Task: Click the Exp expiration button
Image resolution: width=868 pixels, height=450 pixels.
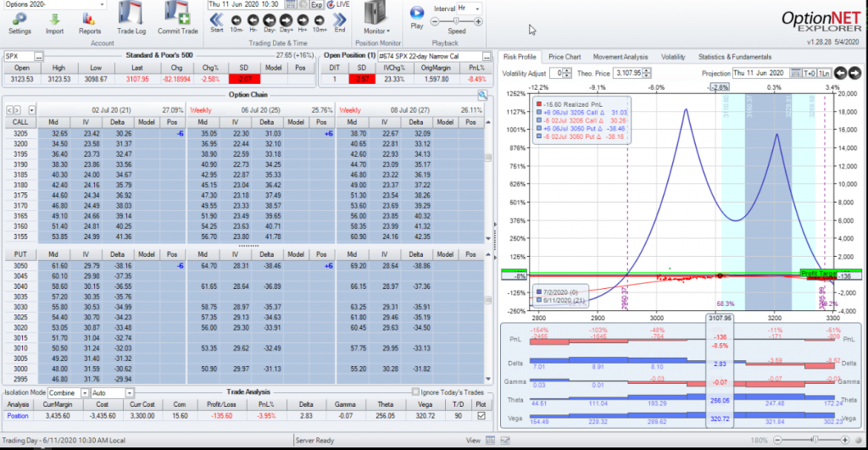Action: [317, 4]
